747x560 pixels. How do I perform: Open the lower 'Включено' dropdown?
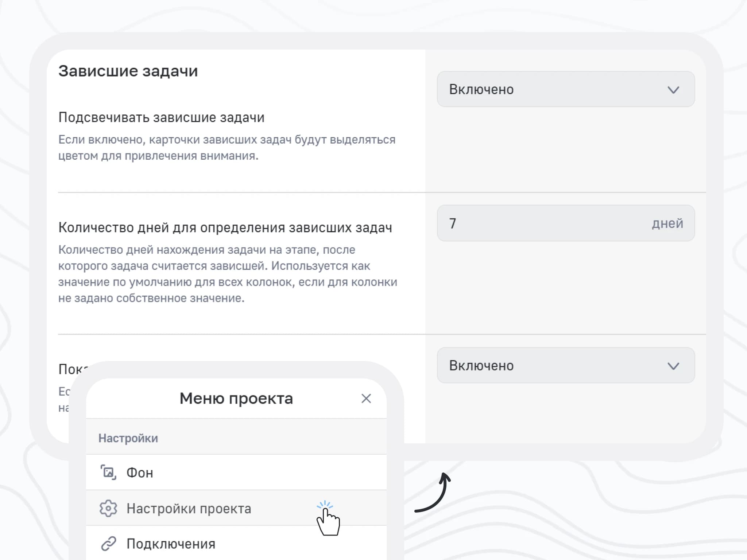(x=566, y=365)
